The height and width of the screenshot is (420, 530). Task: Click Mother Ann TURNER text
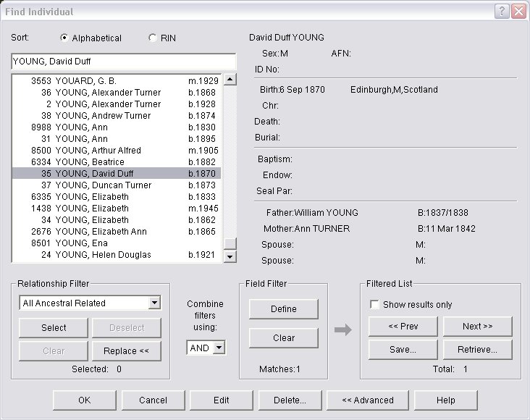click(x=306, y=229)
